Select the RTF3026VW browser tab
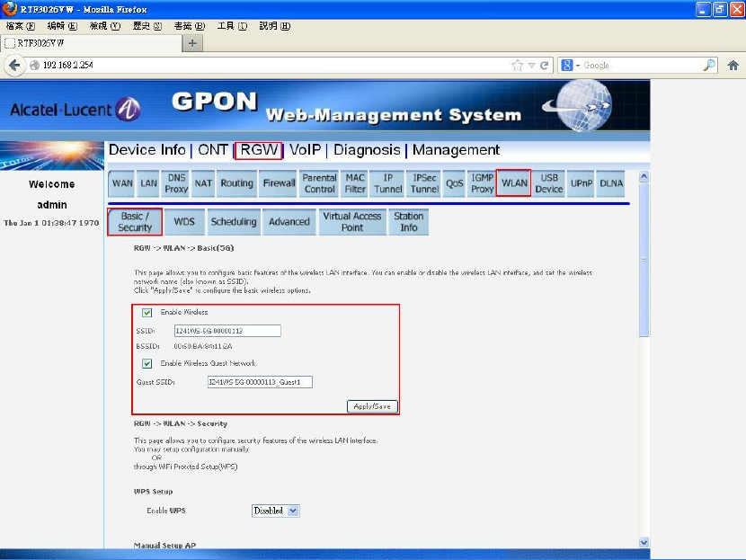Viewport: 746px width, 560px height. tap(92, 43)
